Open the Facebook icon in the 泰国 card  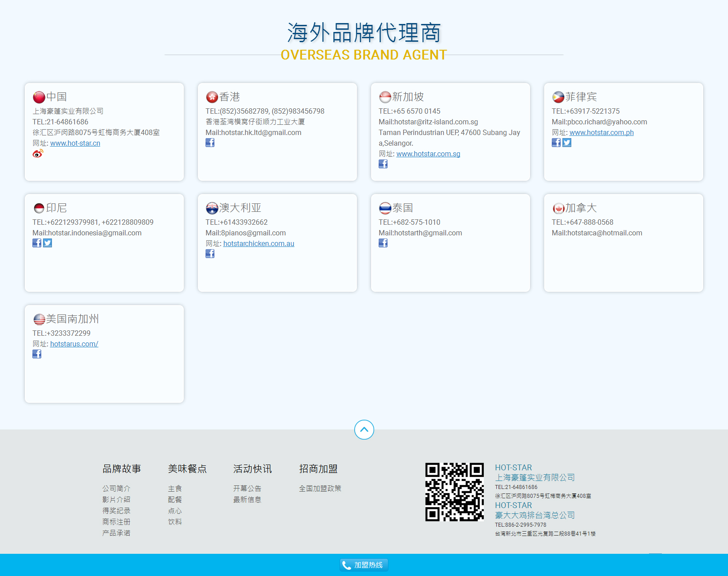(383, 243)
